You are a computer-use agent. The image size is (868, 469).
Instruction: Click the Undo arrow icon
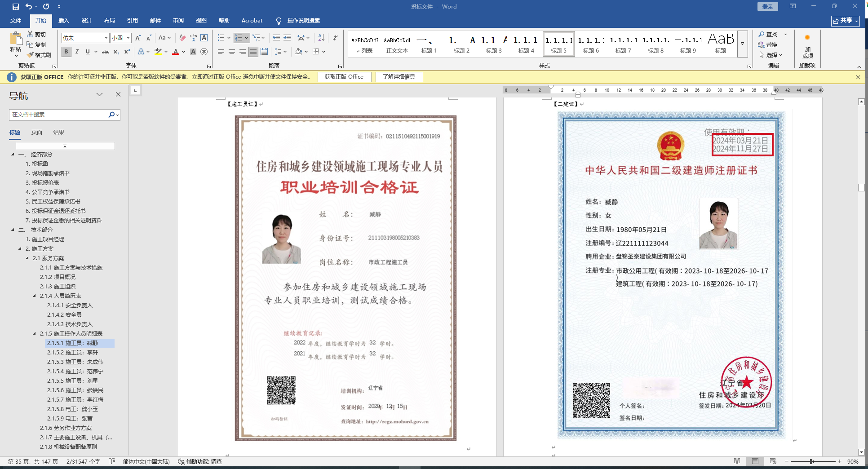(x=29, y=7)
